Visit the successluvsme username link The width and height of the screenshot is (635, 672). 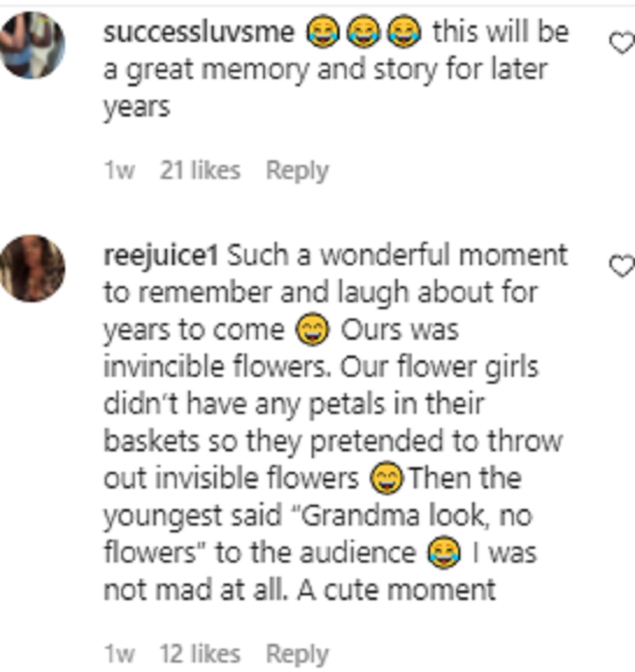(x=198, y=33)
